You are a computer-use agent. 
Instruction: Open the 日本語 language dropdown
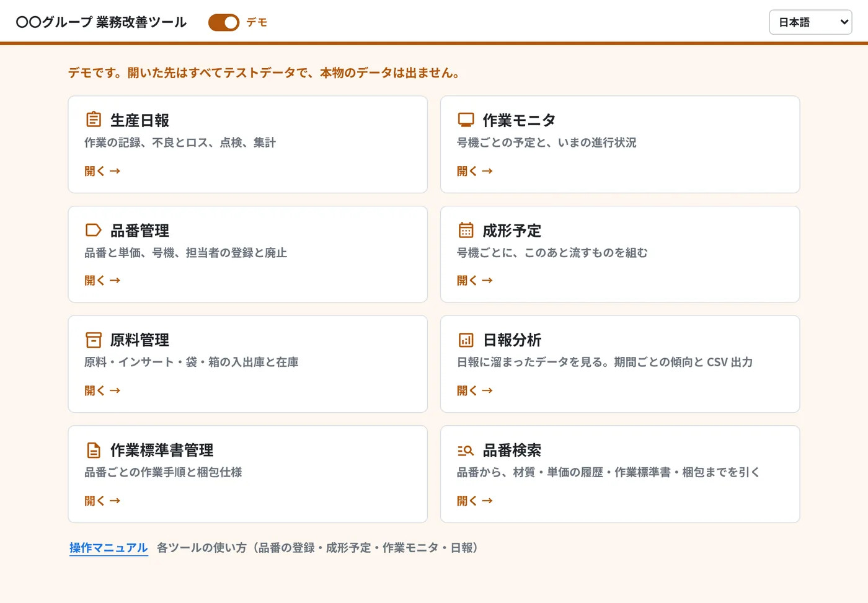coord(810,22)
